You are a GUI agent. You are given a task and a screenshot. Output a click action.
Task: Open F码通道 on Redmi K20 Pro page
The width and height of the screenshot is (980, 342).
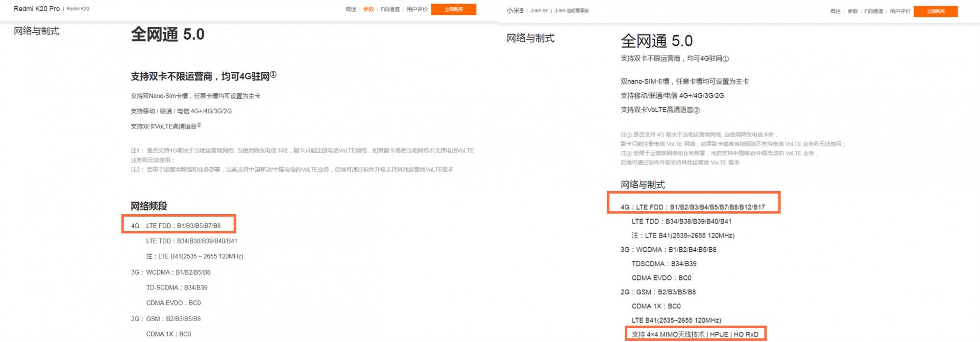[x=390, y=9]
